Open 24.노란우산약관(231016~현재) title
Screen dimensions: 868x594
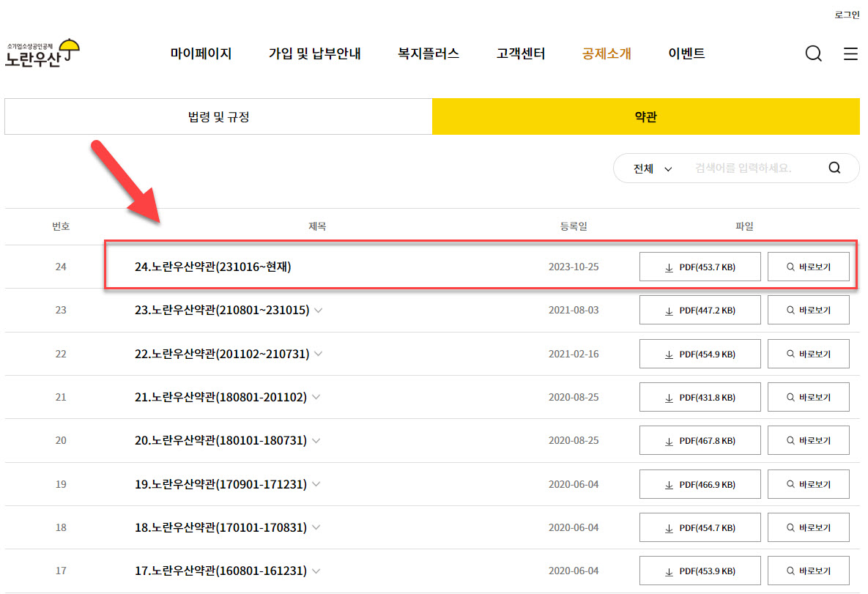click(212, 267)
